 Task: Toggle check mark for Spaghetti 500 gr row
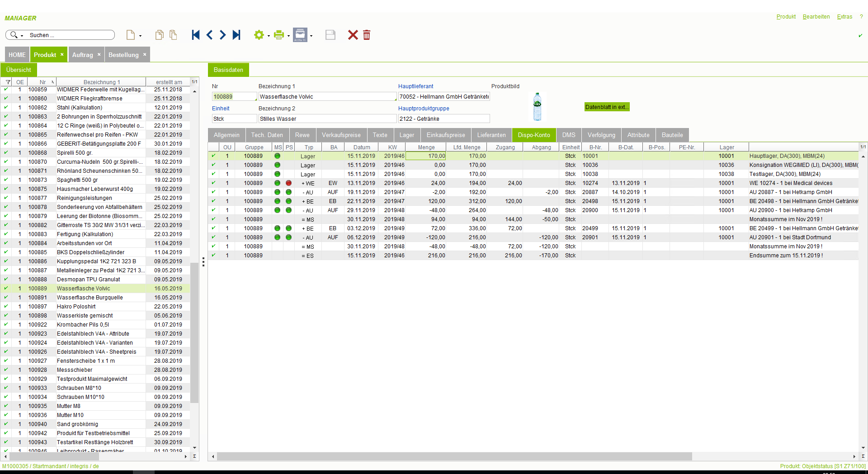point(6,180)
